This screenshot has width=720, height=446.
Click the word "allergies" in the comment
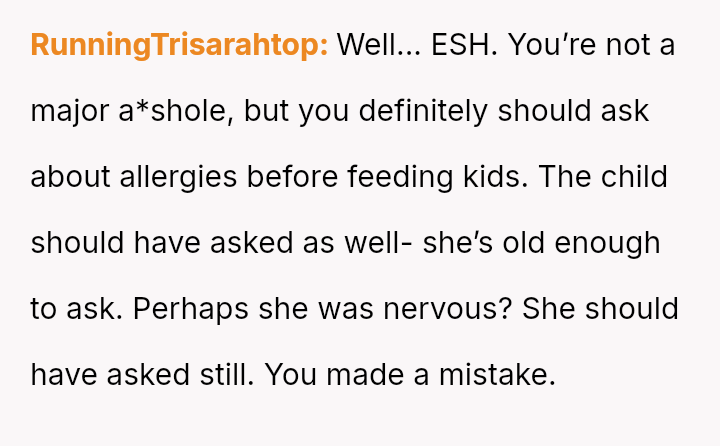click(x=180, y=177)
